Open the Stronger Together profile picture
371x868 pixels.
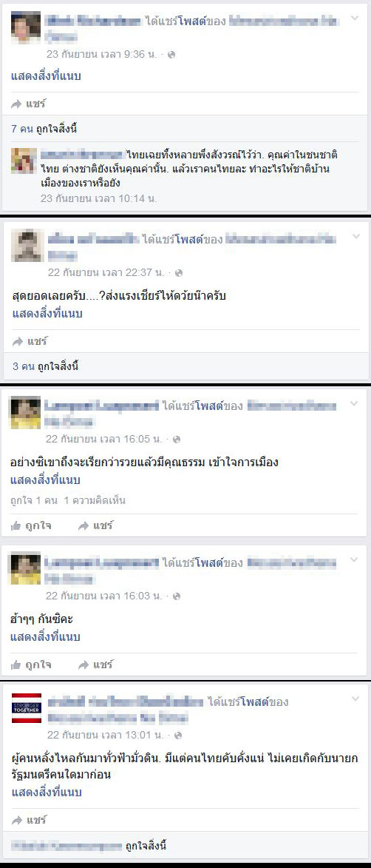coord(27,707)
